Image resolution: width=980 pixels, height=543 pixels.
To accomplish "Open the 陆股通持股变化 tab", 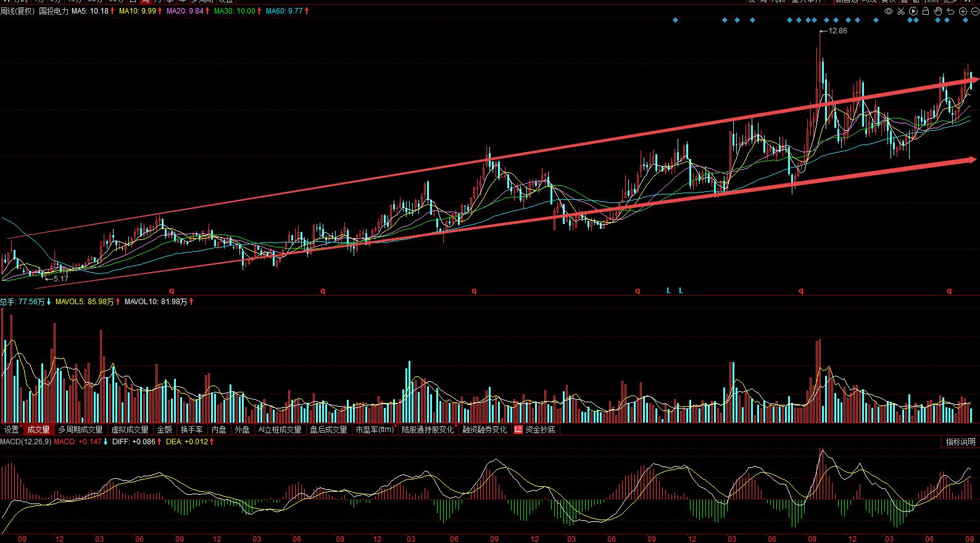I will 428,429.
